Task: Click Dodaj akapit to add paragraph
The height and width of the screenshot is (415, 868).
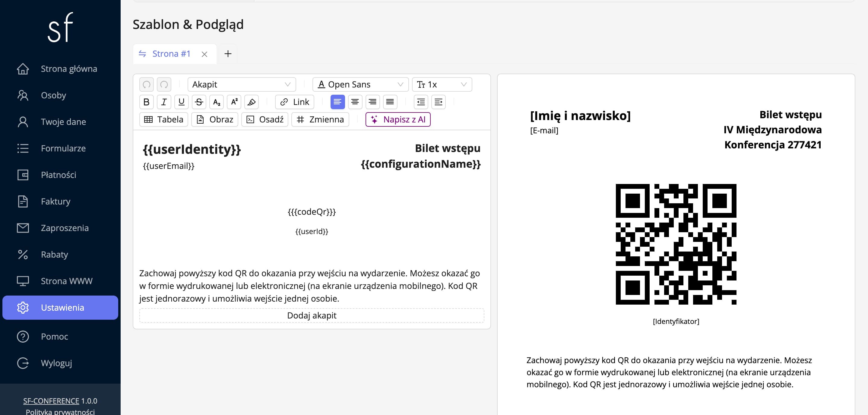Action: [x=312, y=316]
